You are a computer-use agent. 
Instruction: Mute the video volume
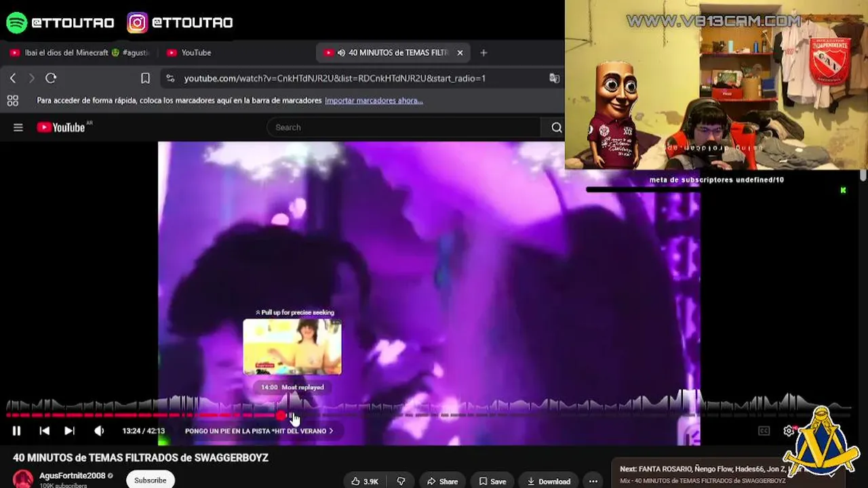point(99,430)
